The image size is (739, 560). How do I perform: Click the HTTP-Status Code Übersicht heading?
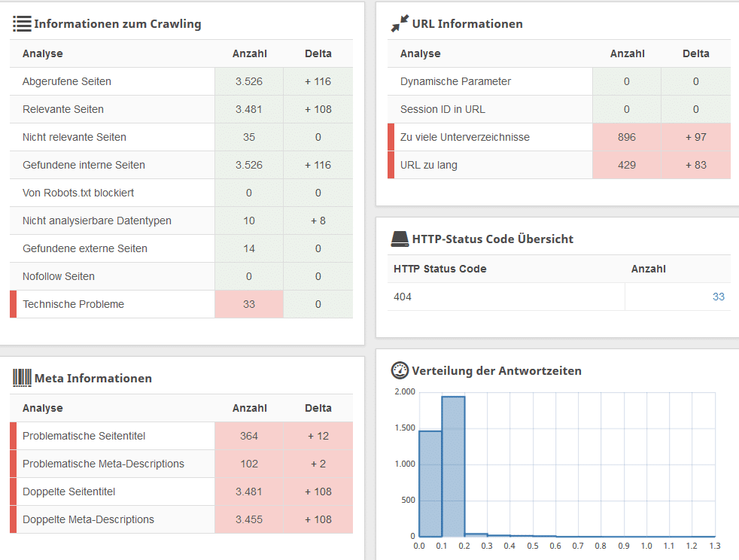point(492,239)
